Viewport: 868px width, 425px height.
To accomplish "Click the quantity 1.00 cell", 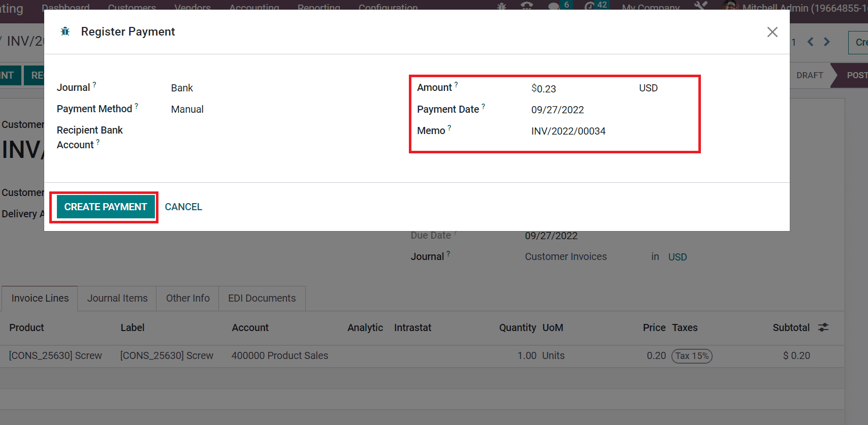I will click(x=527, y=355).
